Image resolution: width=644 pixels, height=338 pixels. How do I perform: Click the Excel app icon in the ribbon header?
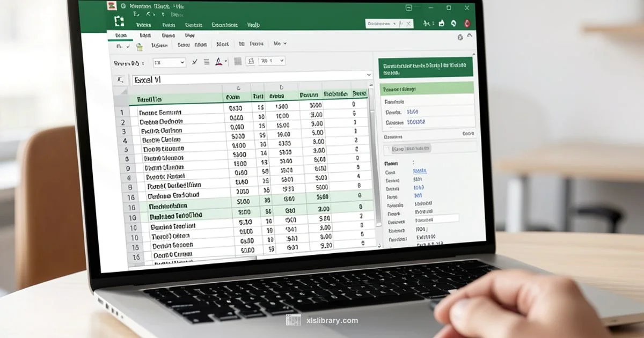(119, 21)
